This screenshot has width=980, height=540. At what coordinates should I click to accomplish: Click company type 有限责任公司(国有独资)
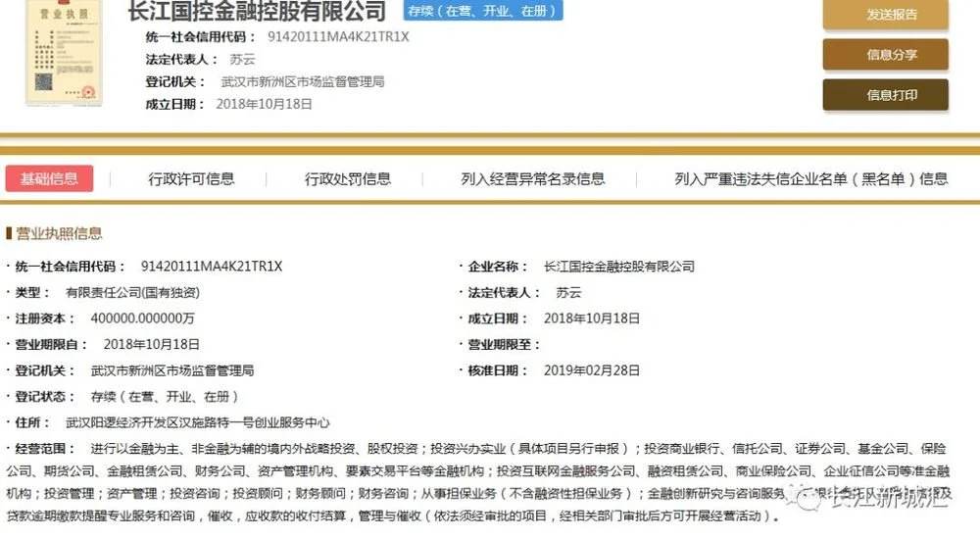click(x=132, y=292)
